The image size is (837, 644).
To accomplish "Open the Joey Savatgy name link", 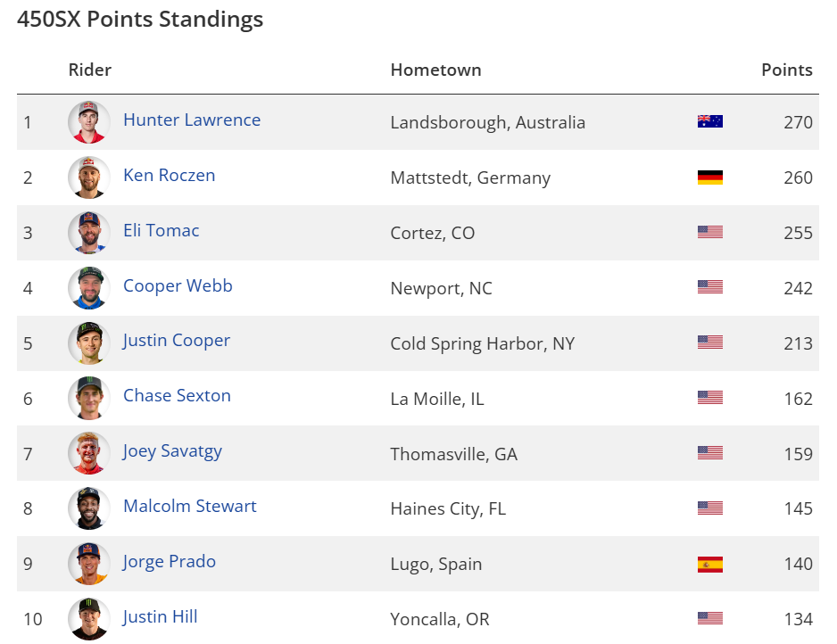I will 172,451.
